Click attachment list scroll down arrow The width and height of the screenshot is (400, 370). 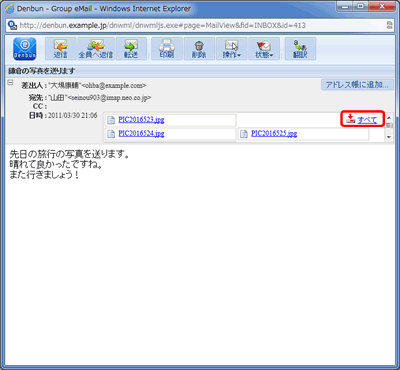(x=389, y=137)
